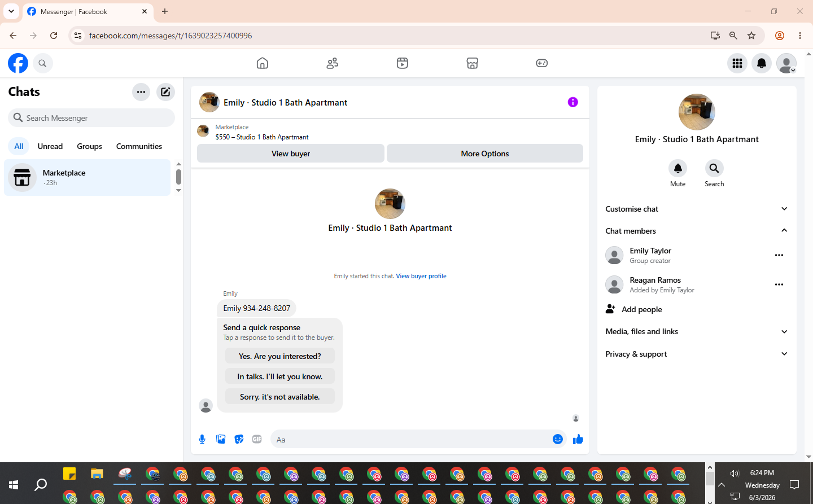The image size is (813, 504).
Task: Open the Friends icon in top navigation
Action: coord(333,63)
